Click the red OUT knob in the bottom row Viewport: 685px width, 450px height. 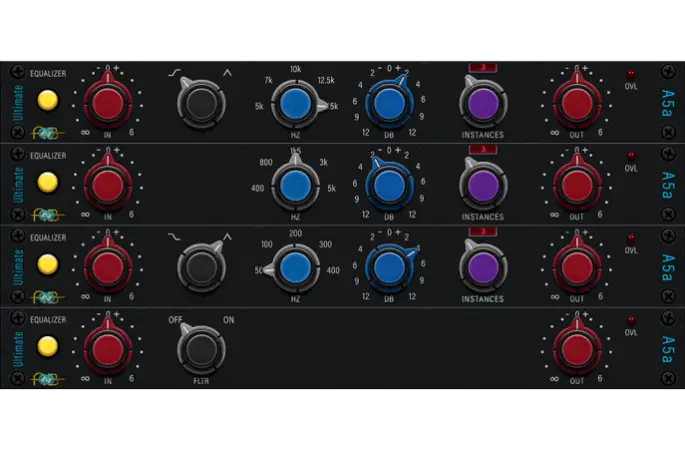tap(575, 348)
